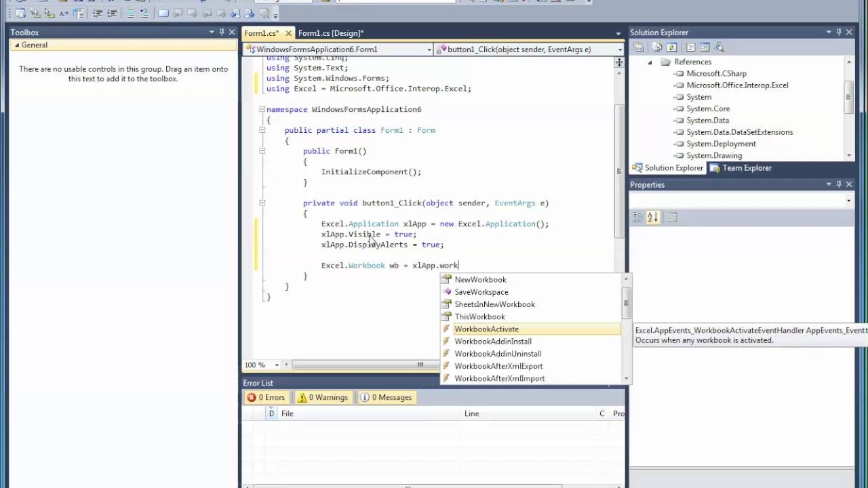
Task: Click the Solution Explorer Properties icon
Action: click(x=639, y=47)
